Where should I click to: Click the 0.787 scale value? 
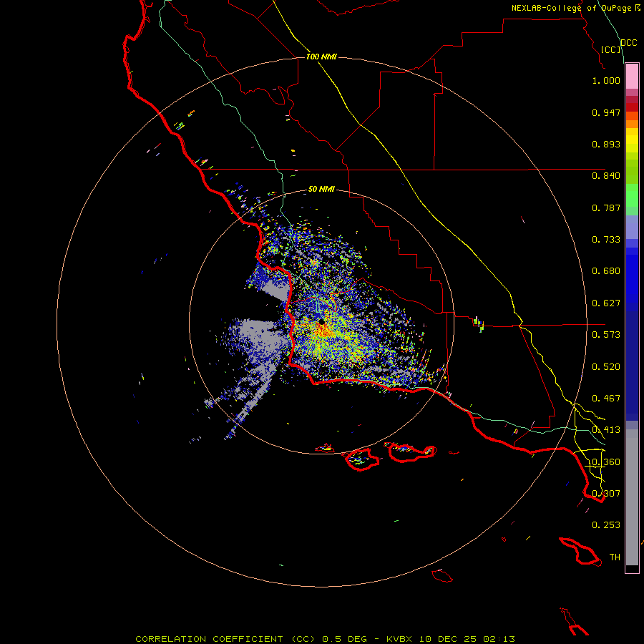(x=606, y=208)
